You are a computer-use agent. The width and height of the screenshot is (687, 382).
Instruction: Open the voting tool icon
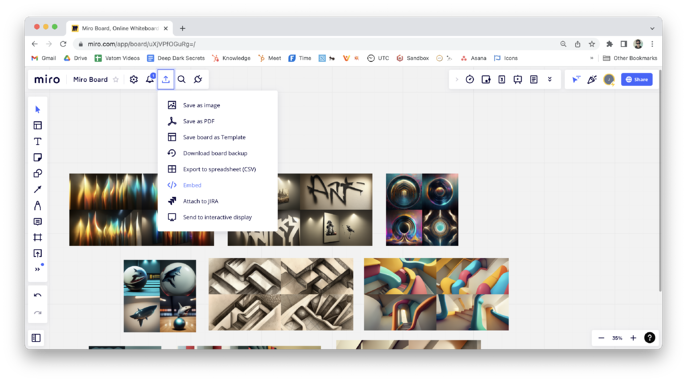coord(486,79)
